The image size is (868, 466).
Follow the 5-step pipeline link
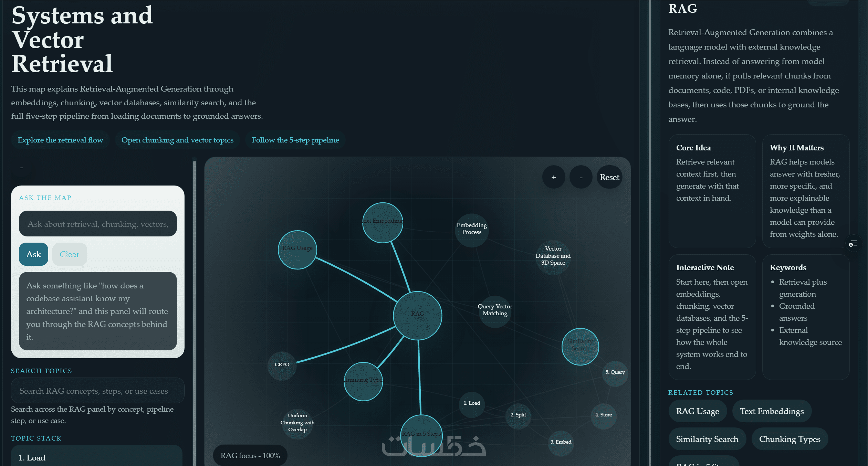click(295, 140)
